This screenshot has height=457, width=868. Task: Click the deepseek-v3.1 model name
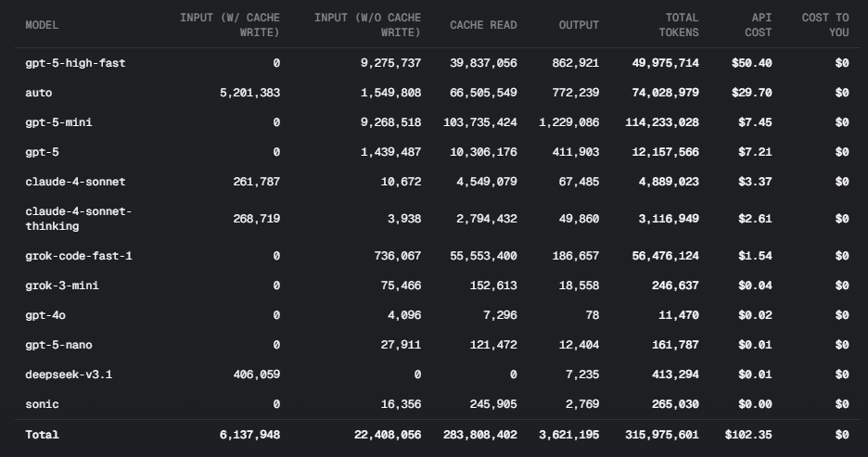pos(69,374)
